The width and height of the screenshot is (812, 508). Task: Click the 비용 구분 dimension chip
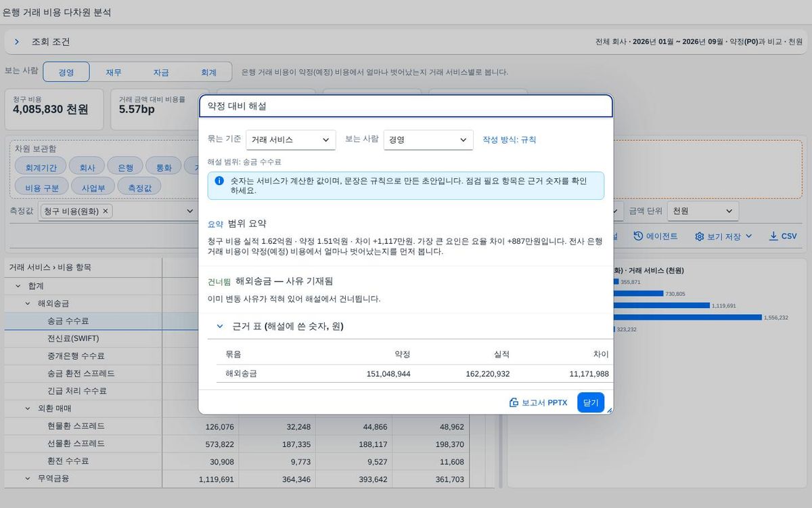42,186
